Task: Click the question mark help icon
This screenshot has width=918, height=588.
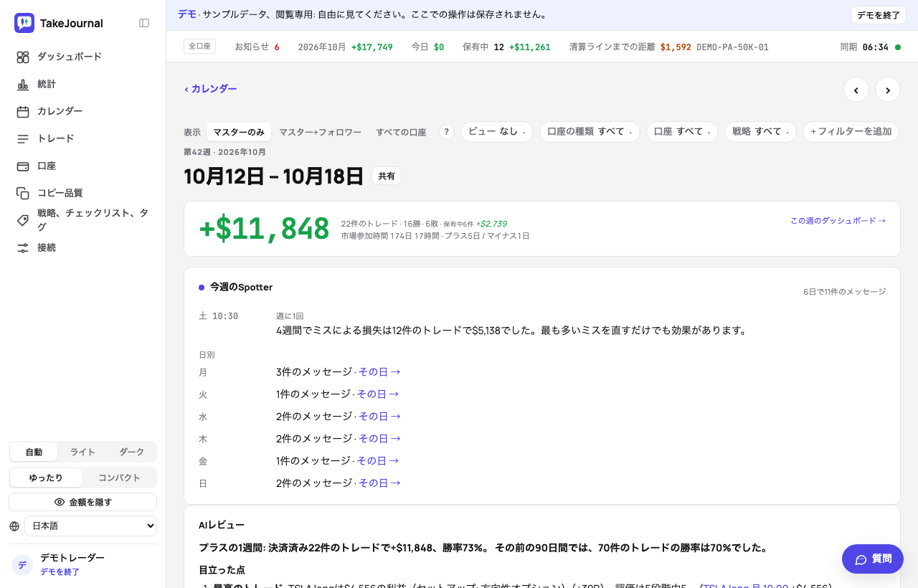Action: (x=447, y=132)
